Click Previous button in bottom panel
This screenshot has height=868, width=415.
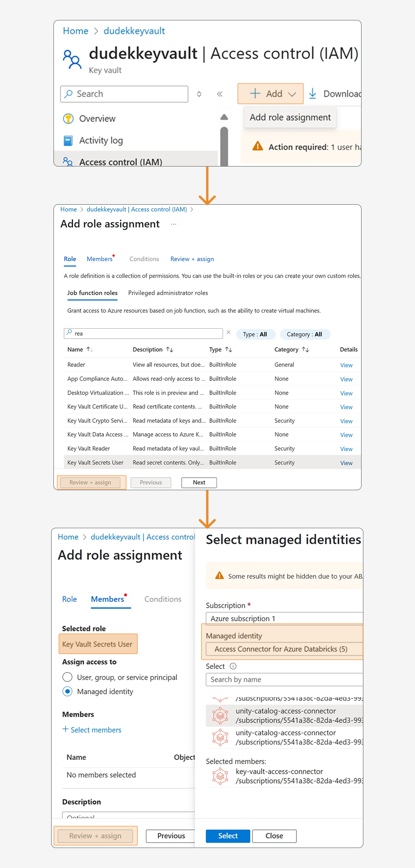(x=170, y=836)
